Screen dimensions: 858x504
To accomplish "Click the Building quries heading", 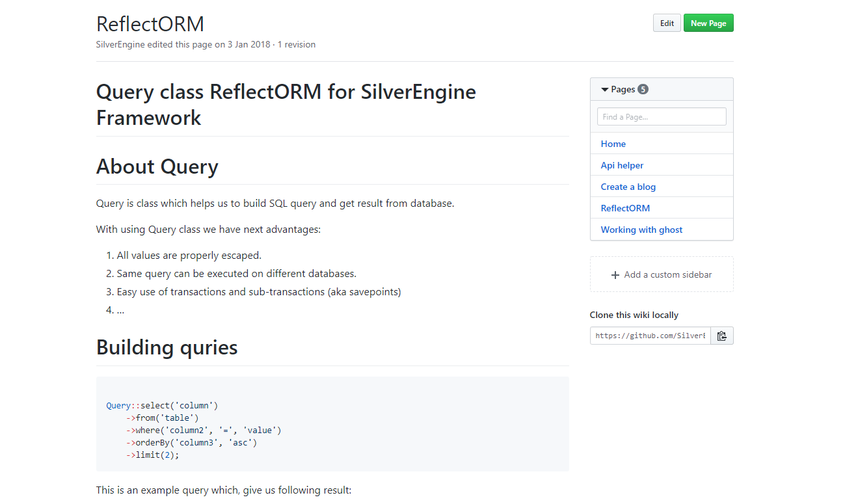I will 167,347.
